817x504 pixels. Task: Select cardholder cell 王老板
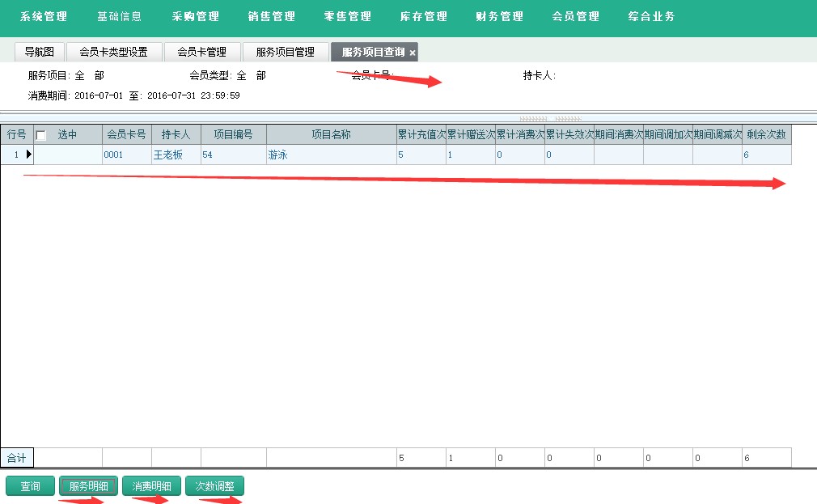[x=176, y=155]
